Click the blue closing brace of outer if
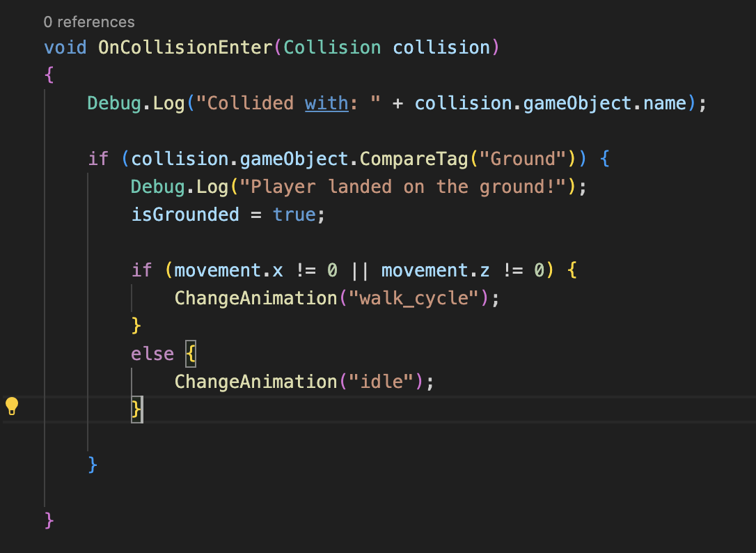 (x=93, y=465)
